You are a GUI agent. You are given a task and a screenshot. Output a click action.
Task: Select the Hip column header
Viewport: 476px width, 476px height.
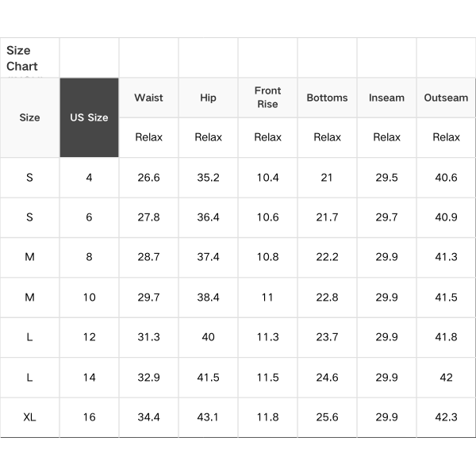pyautogui.click(x=208, y=98)
